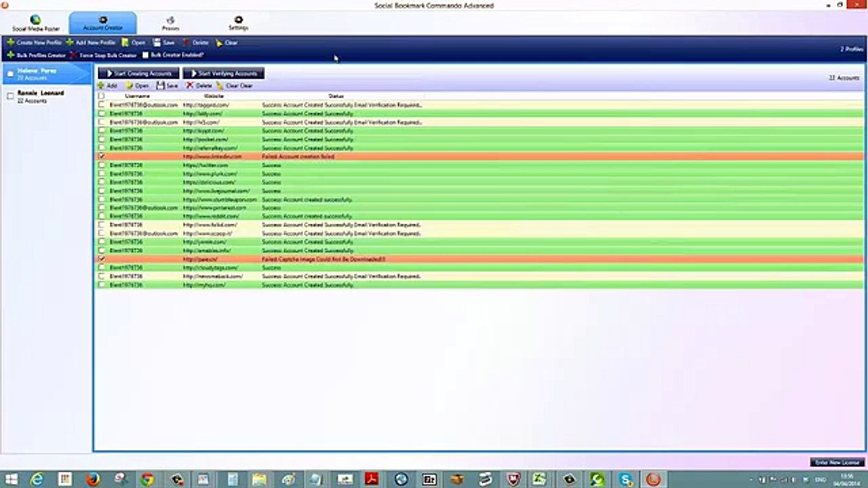The width and height of the screenshot is (868, 488).
Task: Click the livejournal.com website cell
Action: [x=216, y=190]
